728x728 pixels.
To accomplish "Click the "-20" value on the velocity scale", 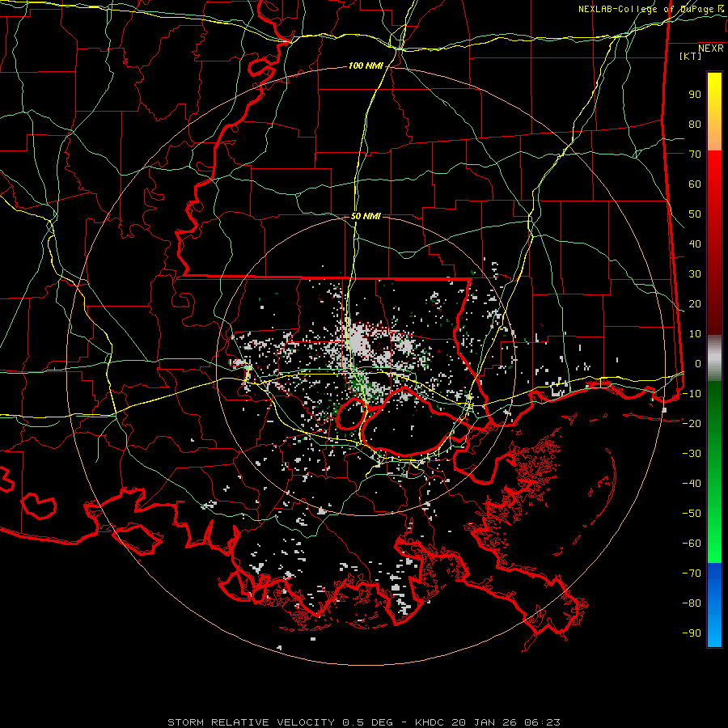I will pyautogui.click(x=692, y=424).
